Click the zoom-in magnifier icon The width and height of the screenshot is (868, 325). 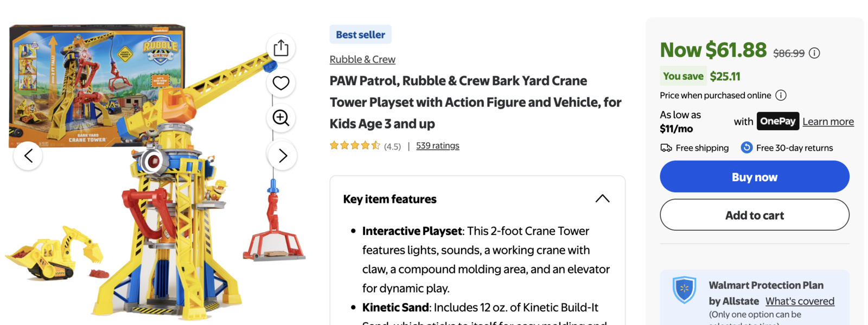coord(281,118)
